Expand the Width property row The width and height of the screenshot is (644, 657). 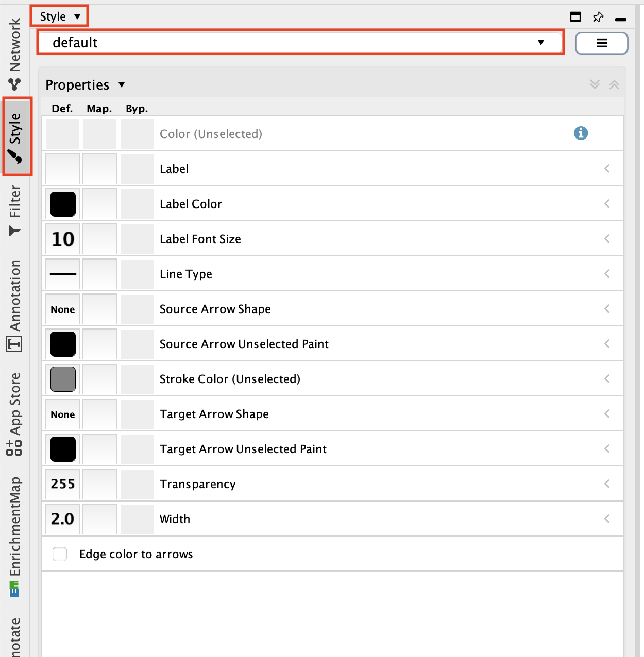607,519
